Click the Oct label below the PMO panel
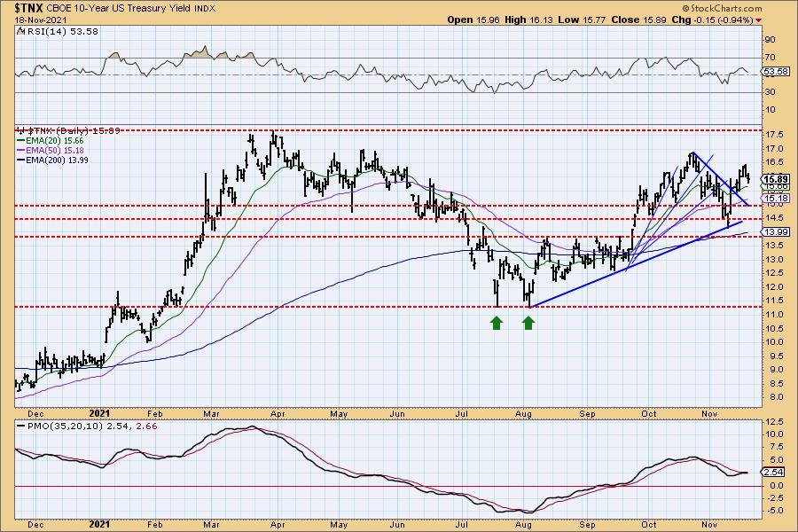This screenshot has width=798, height=532. coord(649,524)
